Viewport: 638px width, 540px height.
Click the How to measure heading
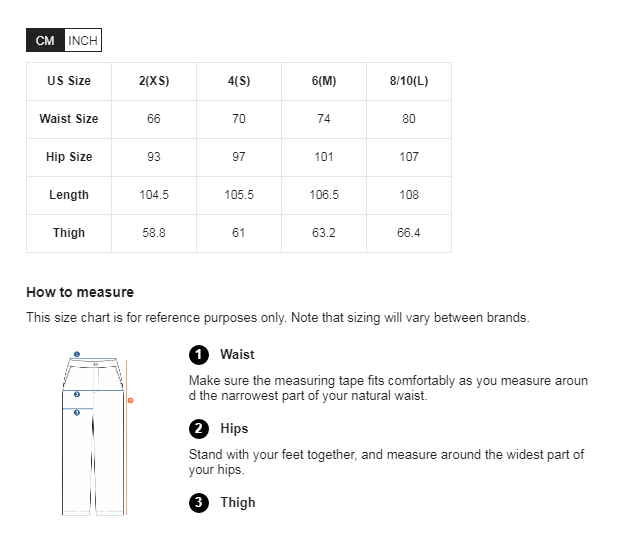coord(80,292)
